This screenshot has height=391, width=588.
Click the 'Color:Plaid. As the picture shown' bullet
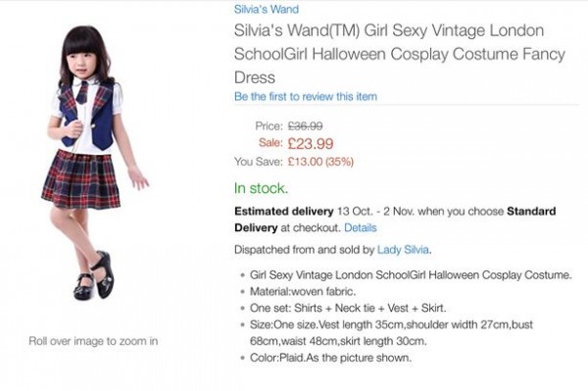coord(330,358)
